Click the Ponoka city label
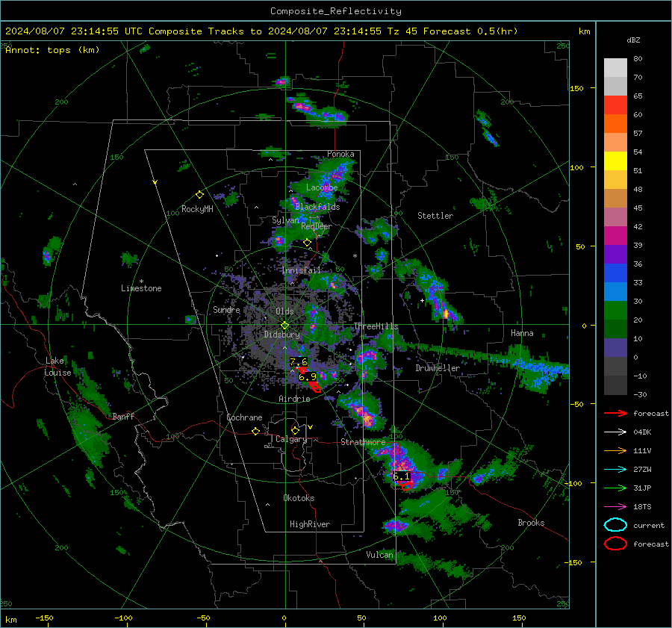The image size is (672, 628). 340,154
